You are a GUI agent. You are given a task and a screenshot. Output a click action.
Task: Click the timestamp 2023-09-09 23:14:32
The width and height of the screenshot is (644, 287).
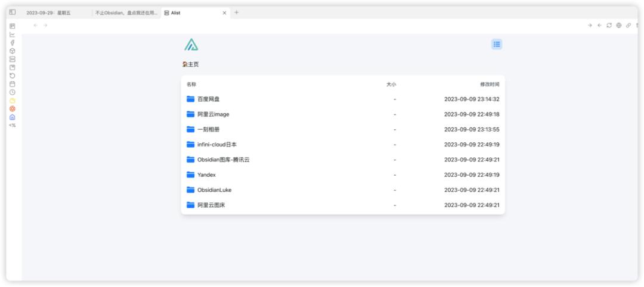(472, 99)
